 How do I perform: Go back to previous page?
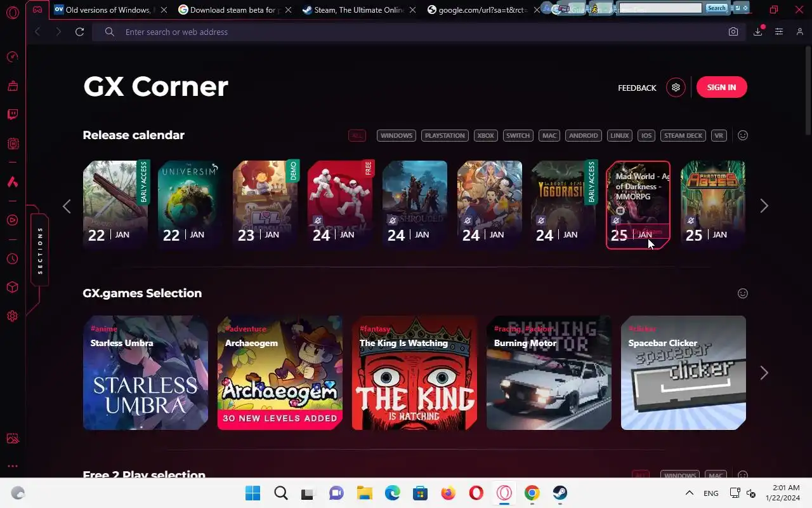pyautogui.click(x=37, y=32)
